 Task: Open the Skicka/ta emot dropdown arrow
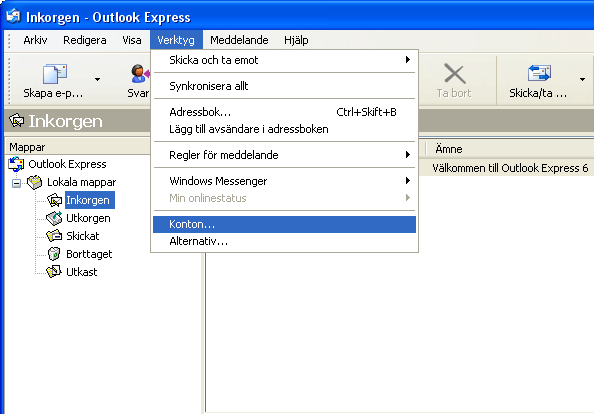(582, 79)
